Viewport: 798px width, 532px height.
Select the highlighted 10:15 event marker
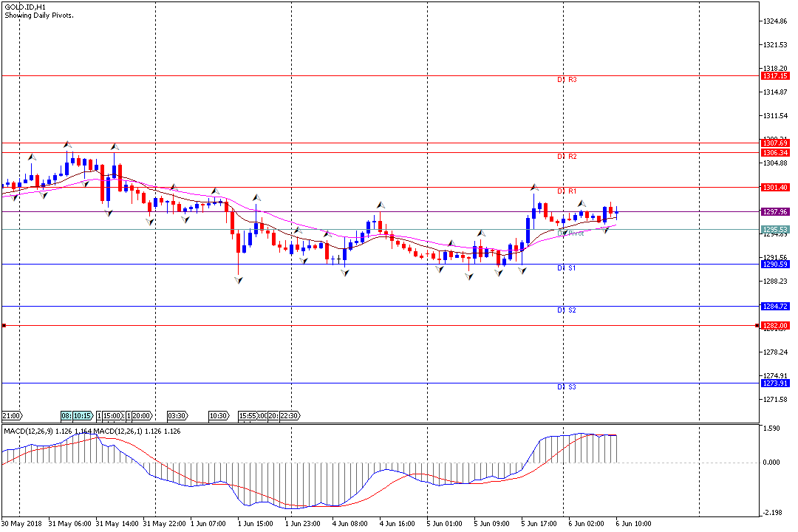83,416
